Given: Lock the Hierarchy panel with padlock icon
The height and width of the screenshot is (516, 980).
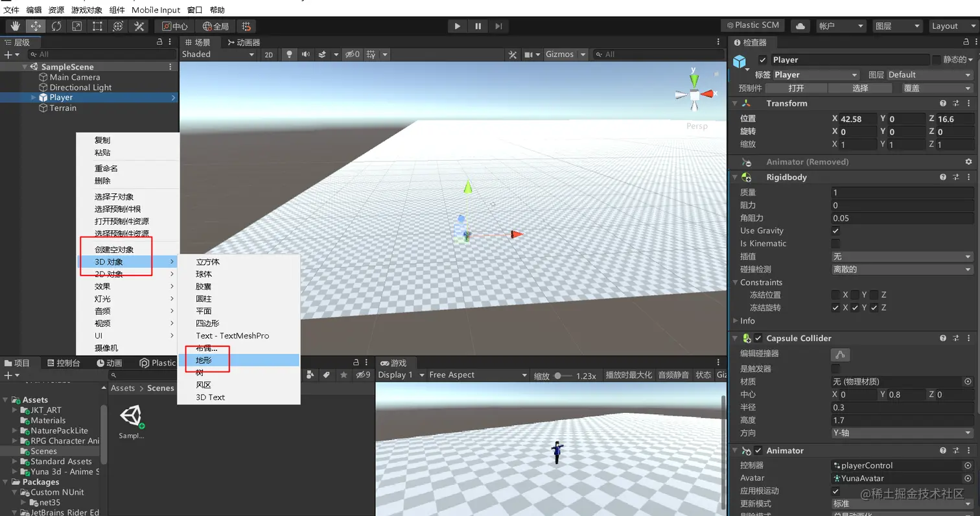Looking at the screenshot, I should (159, 42).
